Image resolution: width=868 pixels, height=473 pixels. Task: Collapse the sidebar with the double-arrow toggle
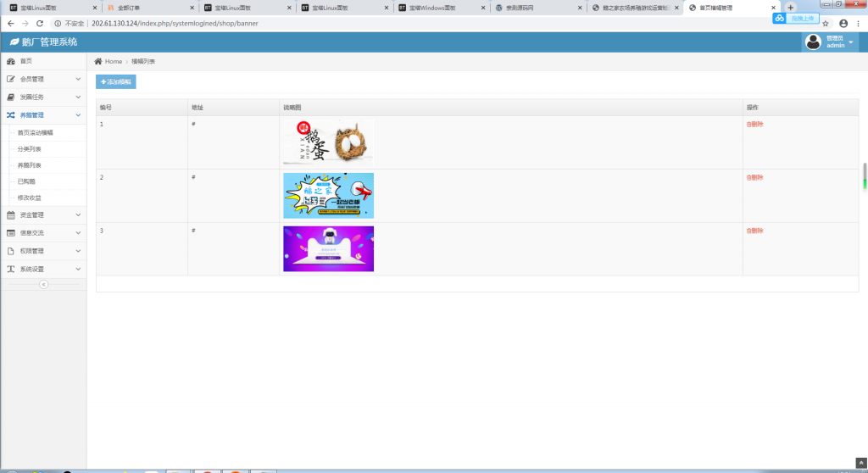click(44, 285)
